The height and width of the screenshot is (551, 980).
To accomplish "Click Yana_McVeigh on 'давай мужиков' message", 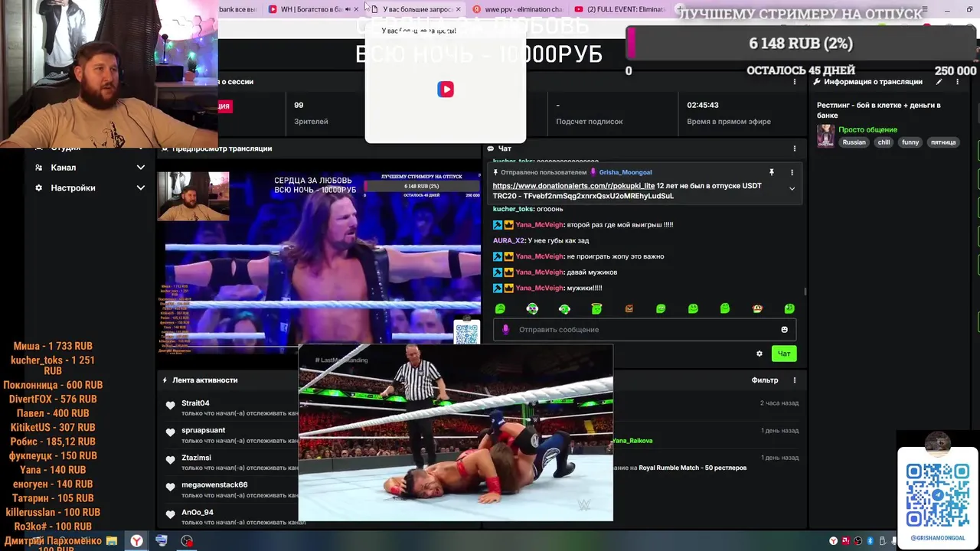I will click(x=539, y=272).
